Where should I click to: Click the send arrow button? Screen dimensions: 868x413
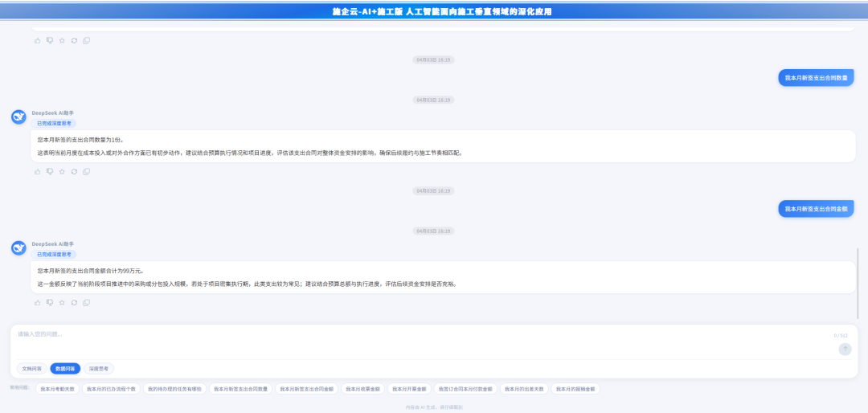pyautogui.click(x=845, y=350)
